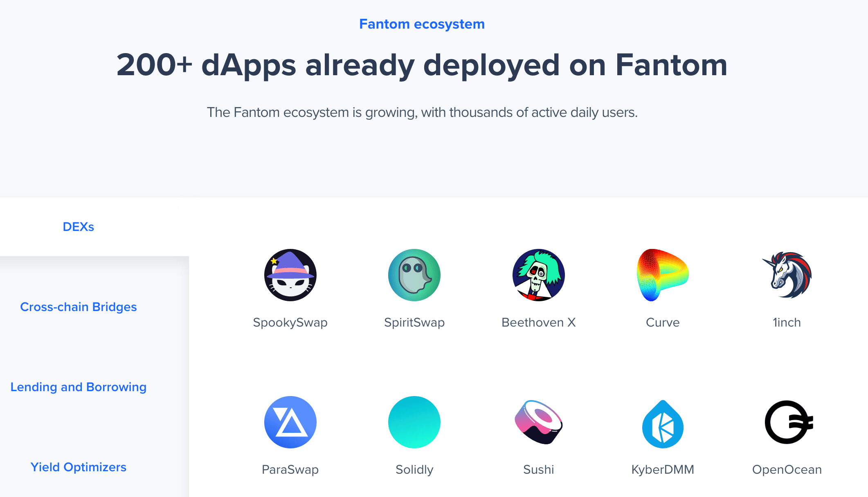This screenshot has width=868, height=497.
Task: Click the Solidly text label
Action: tap(414, 470)
